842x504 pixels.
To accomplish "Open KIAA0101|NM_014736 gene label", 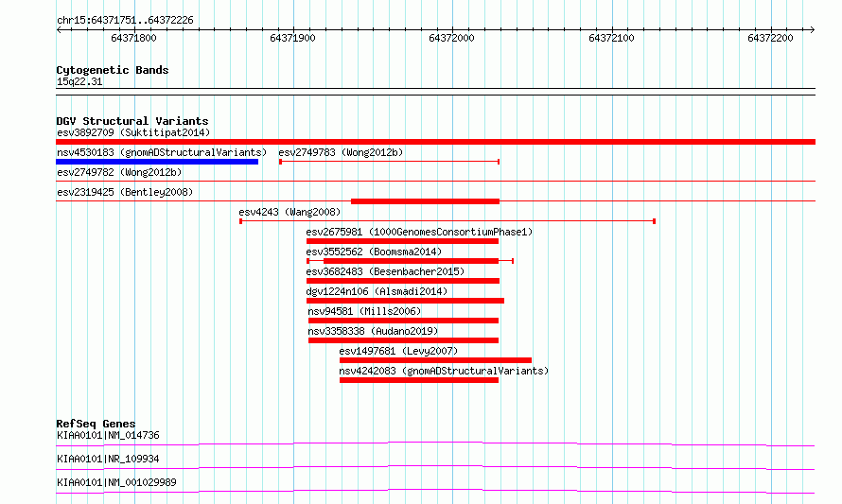I will [x=108, y=435].
